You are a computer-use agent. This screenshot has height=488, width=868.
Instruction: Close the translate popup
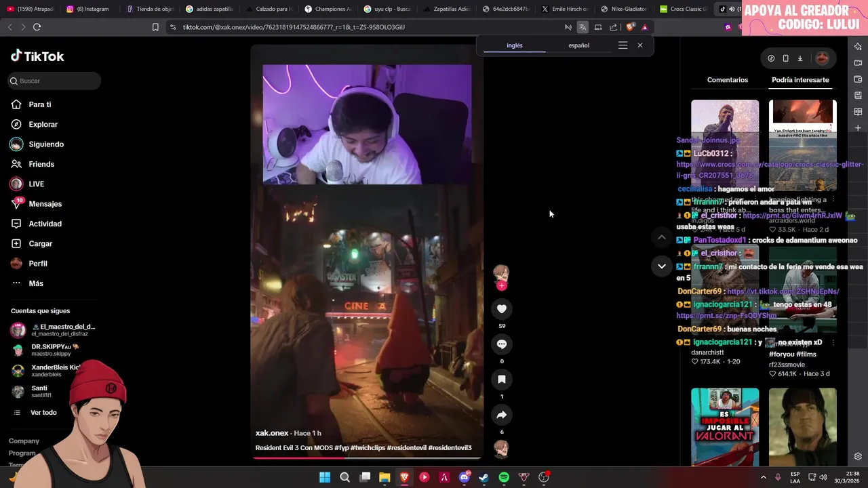click(639, 45)
